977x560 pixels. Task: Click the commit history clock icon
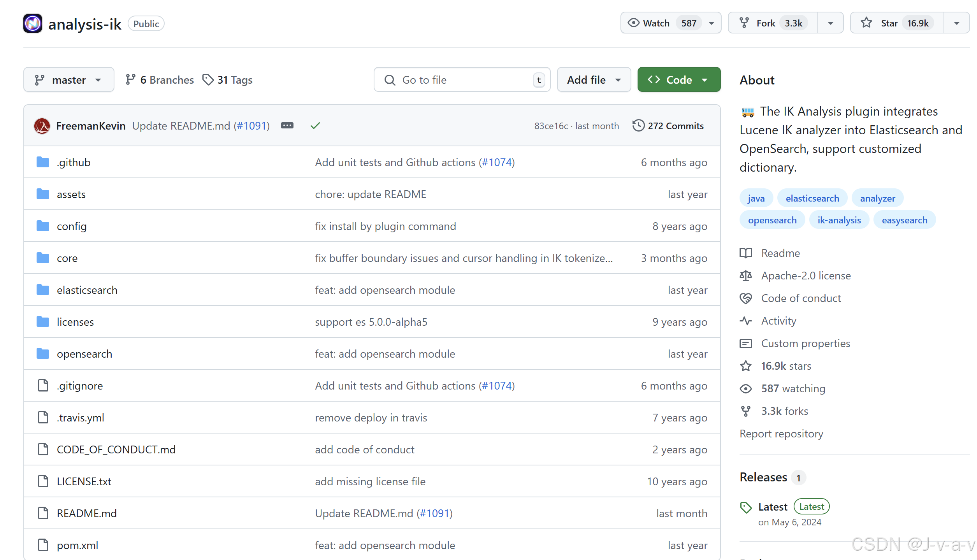(x=638, y=126)
